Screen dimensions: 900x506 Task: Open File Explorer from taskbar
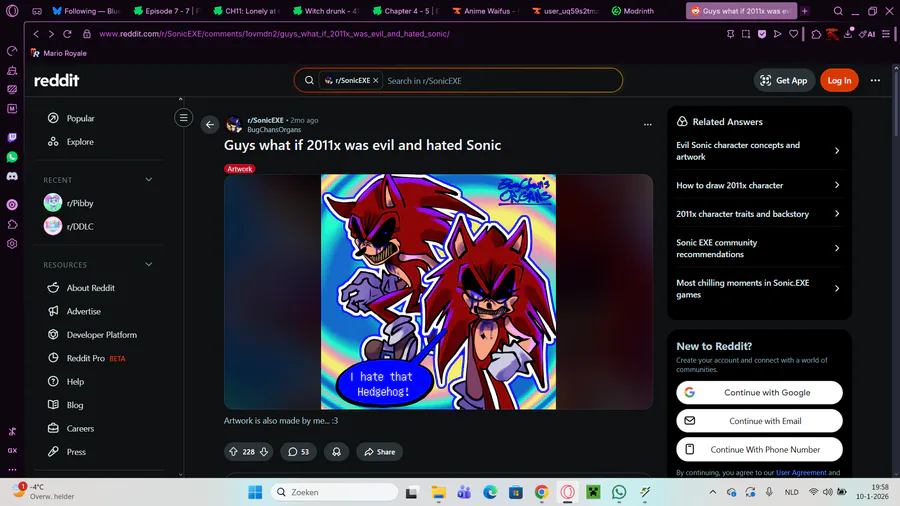439,492
